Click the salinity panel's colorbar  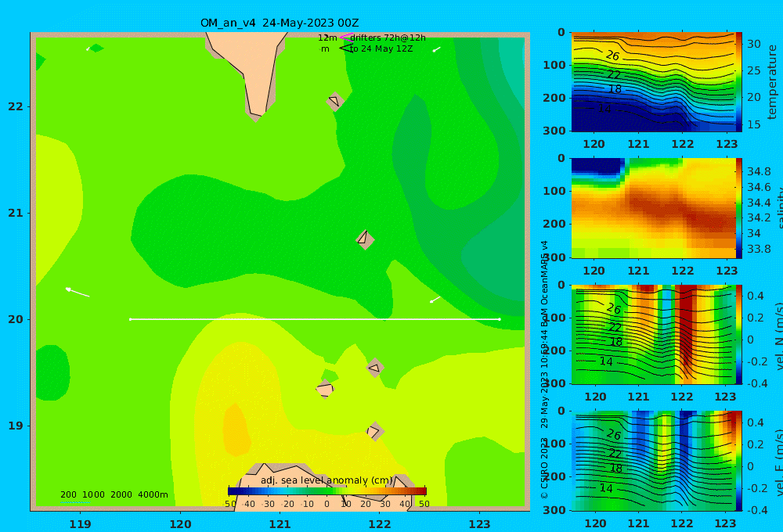tap(739, 208)
